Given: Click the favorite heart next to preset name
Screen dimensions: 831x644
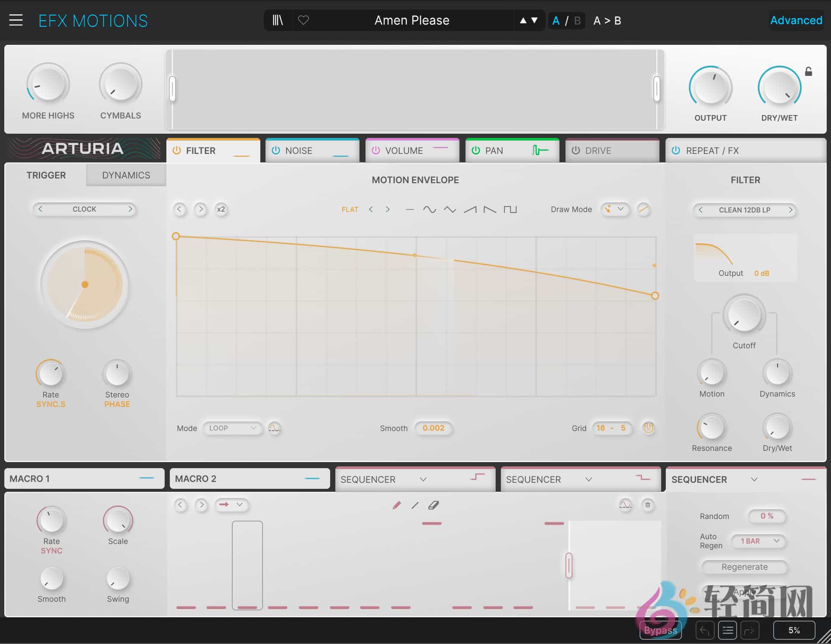Looking at the screenshot, I should point(304,20).
